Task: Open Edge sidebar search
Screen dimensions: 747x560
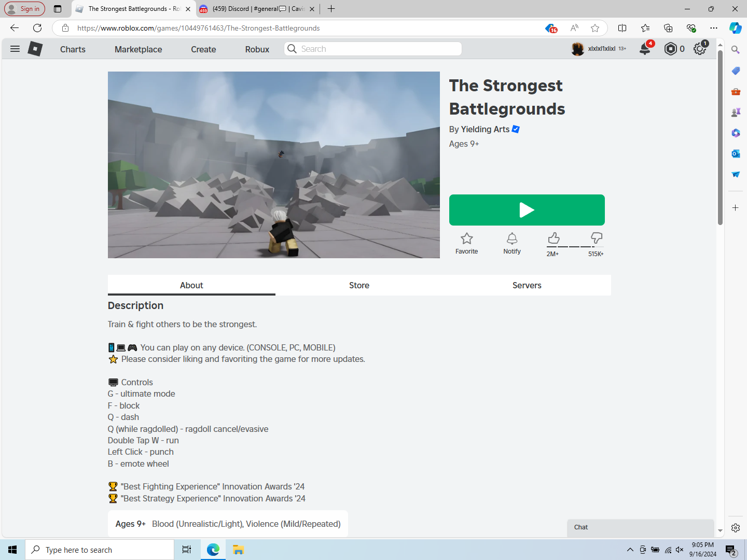Action: (x=736, y=50)
